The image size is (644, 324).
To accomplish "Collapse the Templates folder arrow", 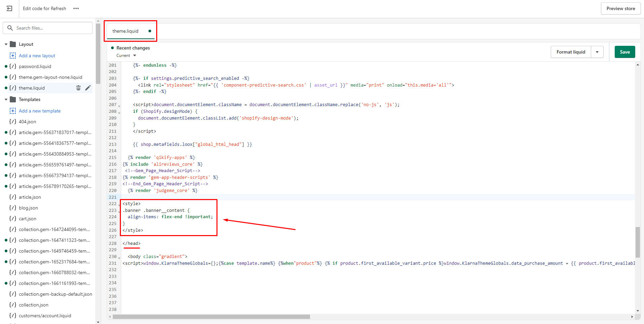I will pyautogui.click(x=6, y=99).
